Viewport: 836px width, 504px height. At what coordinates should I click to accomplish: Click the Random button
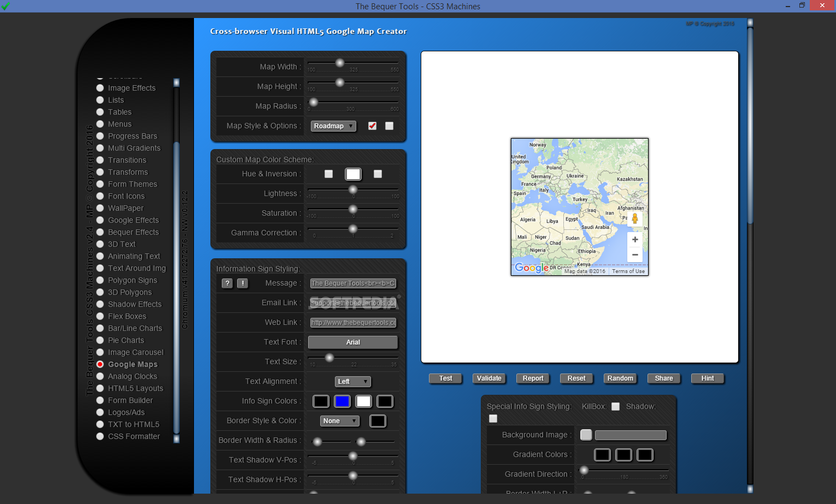tap(620, 378)
